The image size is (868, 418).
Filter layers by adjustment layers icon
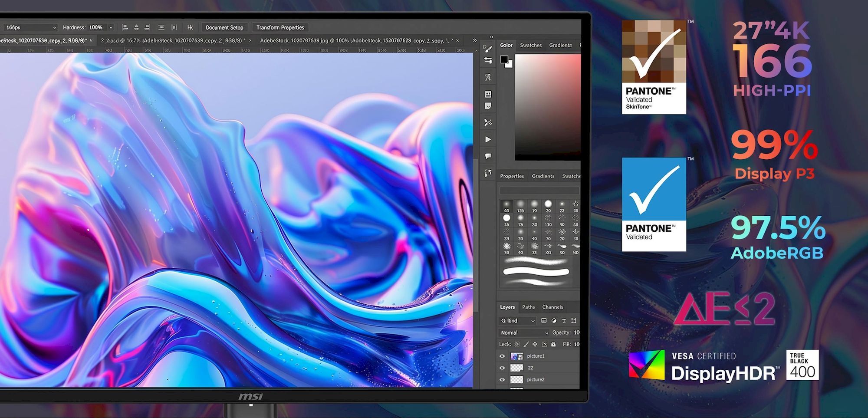click(x=554, y=321)
